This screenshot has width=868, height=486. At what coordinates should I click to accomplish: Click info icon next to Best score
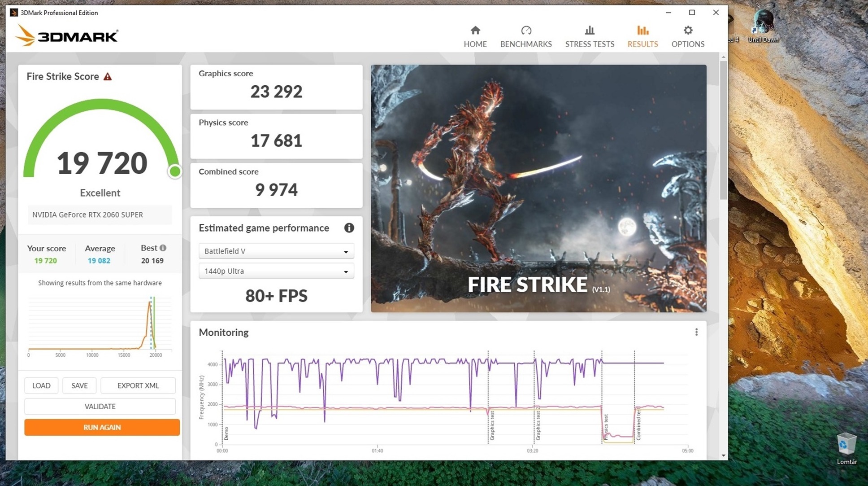tap(163, 248)
